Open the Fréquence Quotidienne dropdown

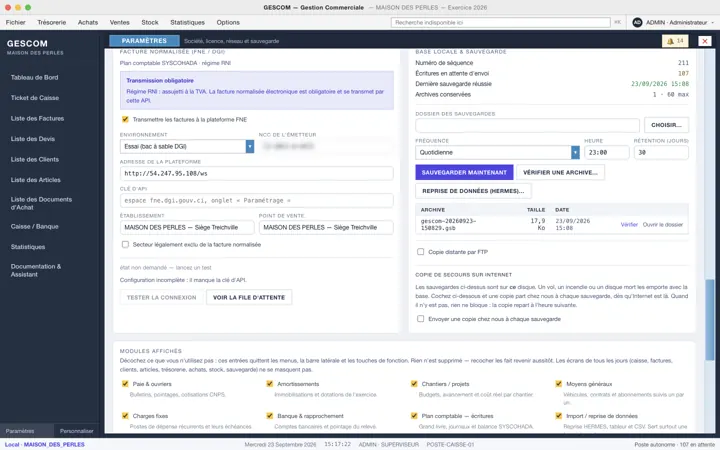497,152
